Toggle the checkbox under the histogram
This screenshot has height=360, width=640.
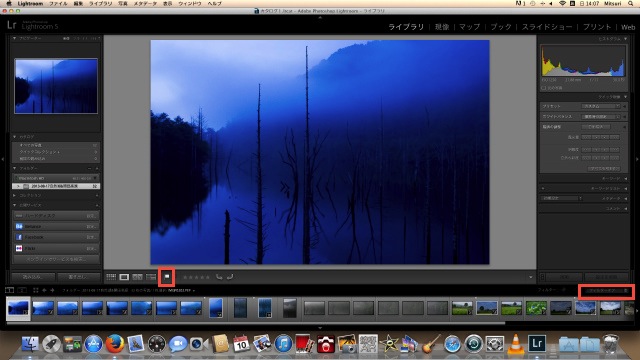544,88
